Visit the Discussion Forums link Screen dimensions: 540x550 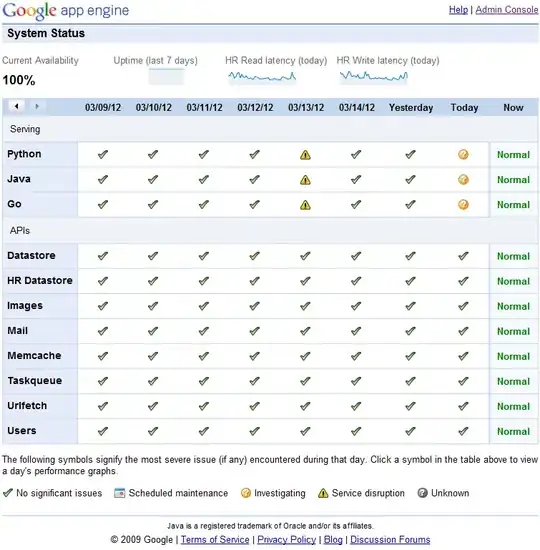[x=390, y=539]
